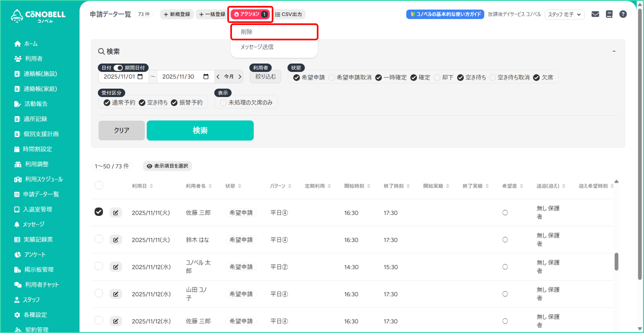Screen dimensions: 644x333
Task: Choose メッセージ送信 from the action menu
Action: point(257,47)
